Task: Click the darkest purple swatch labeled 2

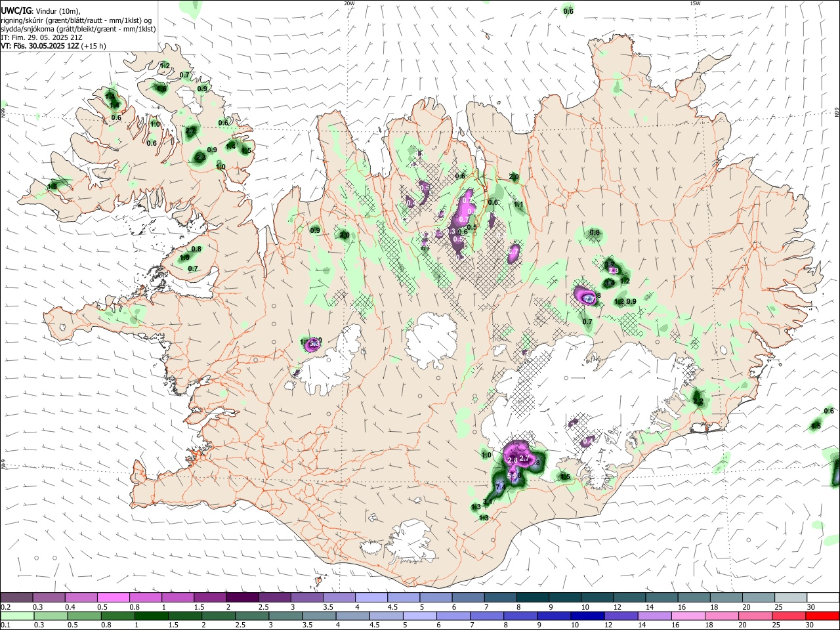Action: point(242,598)
